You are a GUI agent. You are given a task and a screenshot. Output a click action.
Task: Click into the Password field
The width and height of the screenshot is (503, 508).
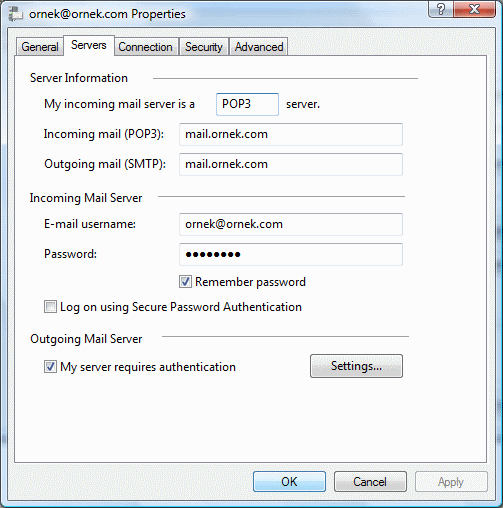pos(291,254)
